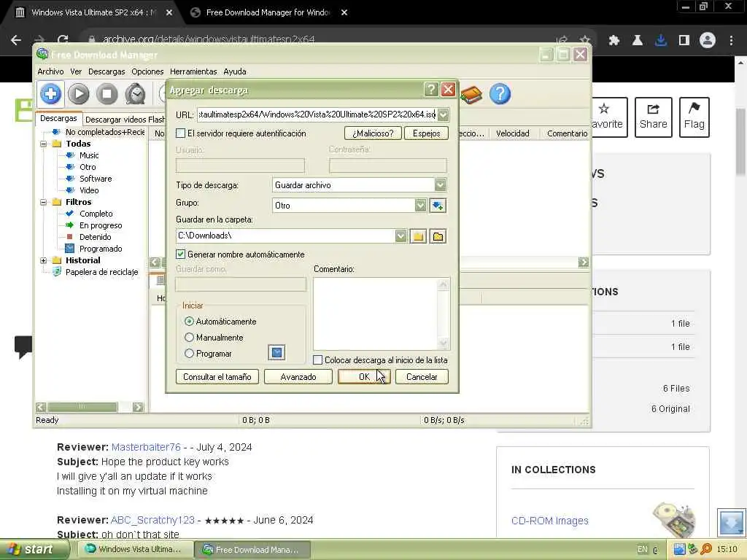Open the URL field dropdown arrow
747x560 pixels.
pyautogui.click(x=443, y=114)
